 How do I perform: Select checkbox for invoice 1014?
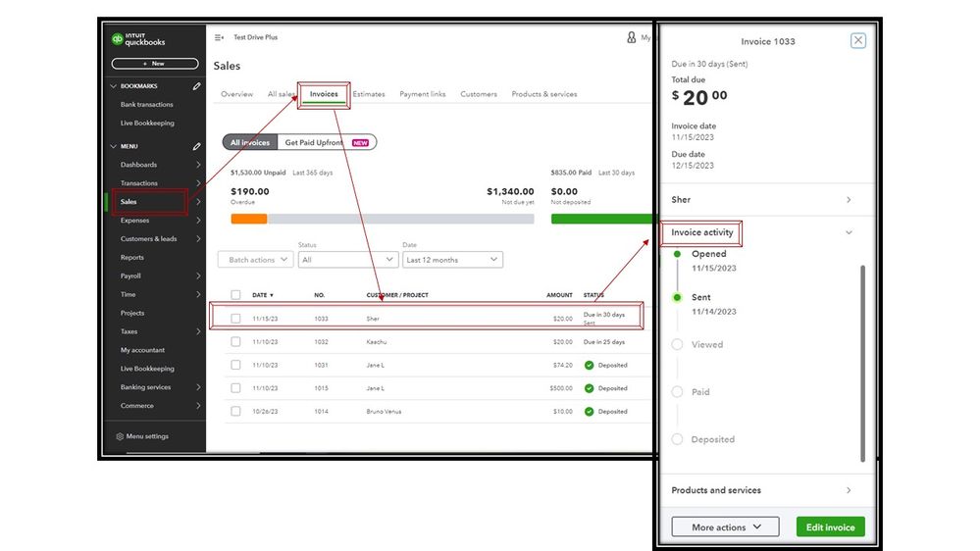click(x=235, y=411)
